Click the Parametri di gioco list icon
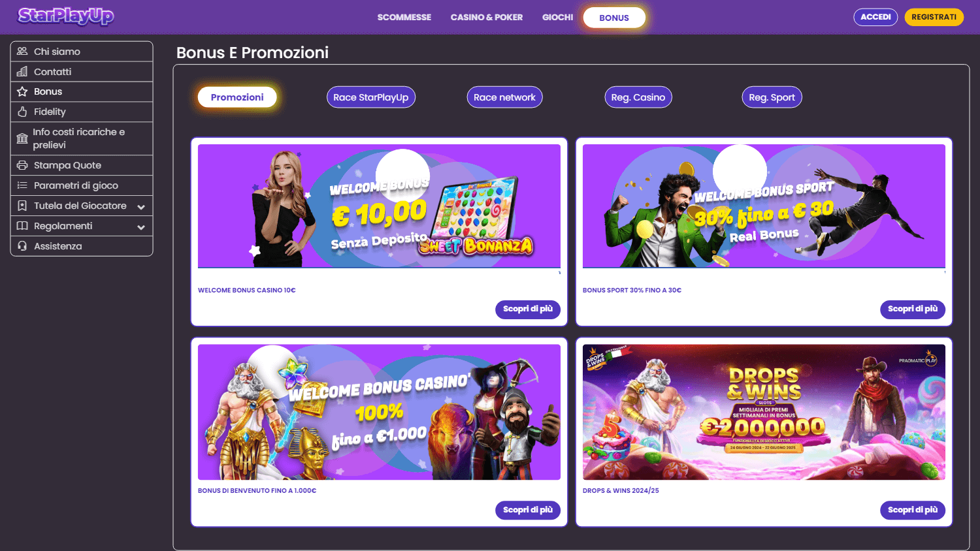This screenshot has height=551, width=980. 22,186
